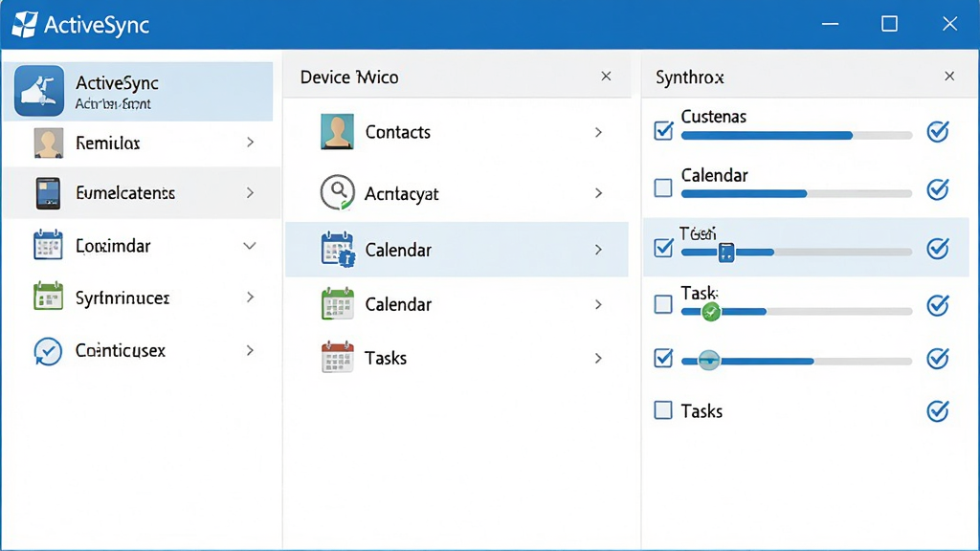Click the Device Mico panel title

tap(349, 77)
